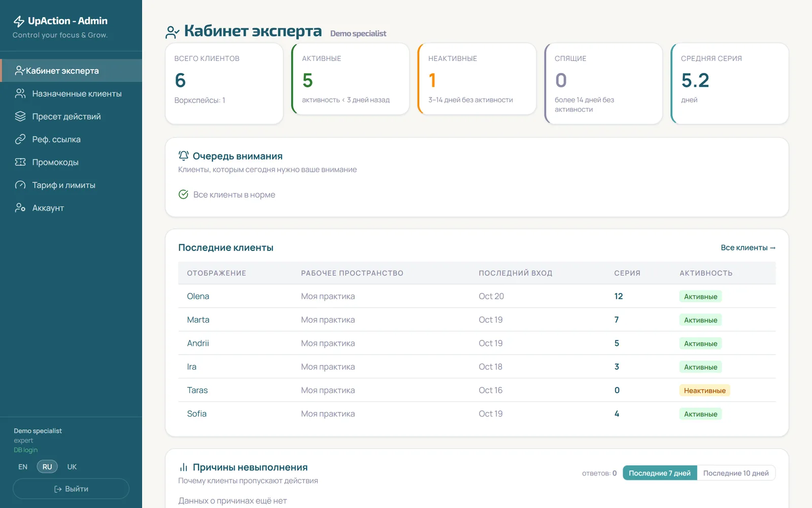Select client name Marta

(198, 320)
